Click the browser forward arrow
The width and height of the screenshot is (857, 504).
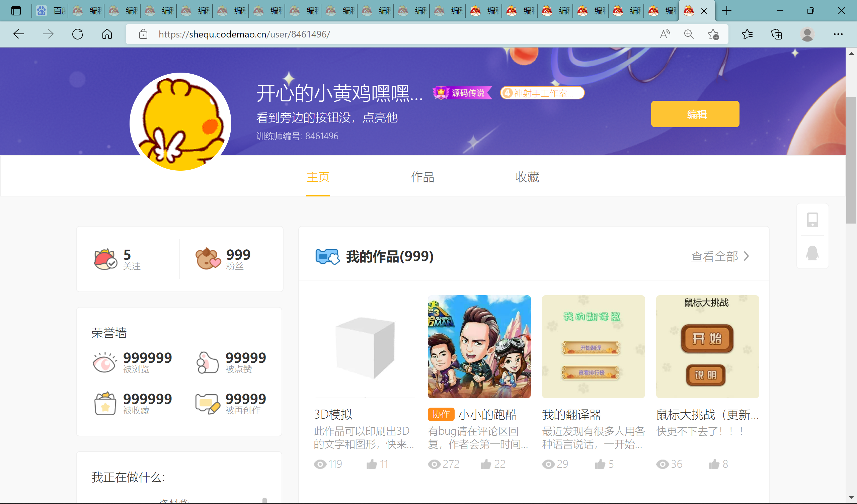coord(48,34)
